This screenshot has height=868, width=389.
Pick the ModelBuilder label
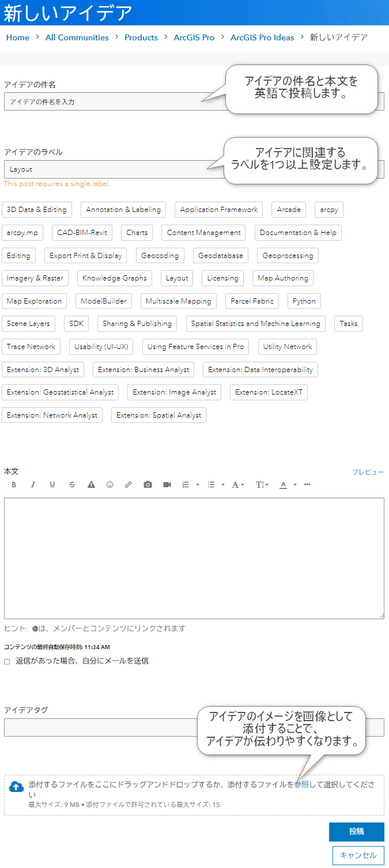point(104,301)
